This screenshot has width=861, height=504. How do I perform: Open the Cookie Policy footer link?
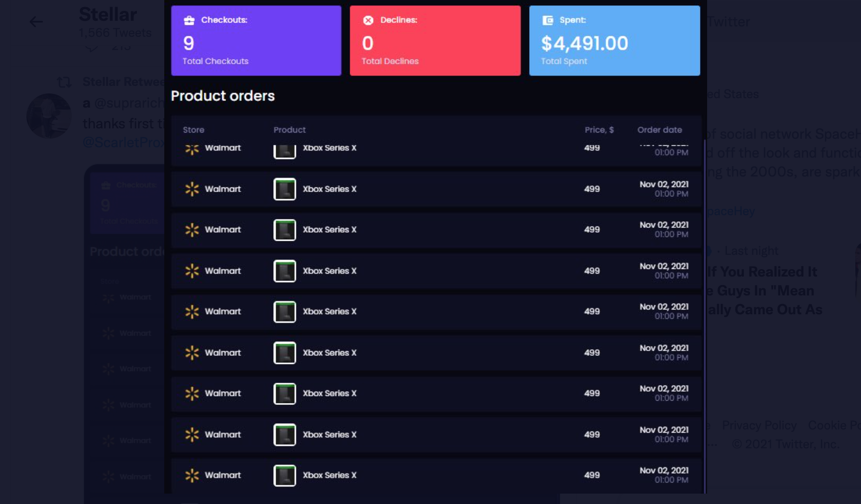click(x=834, y=425)
